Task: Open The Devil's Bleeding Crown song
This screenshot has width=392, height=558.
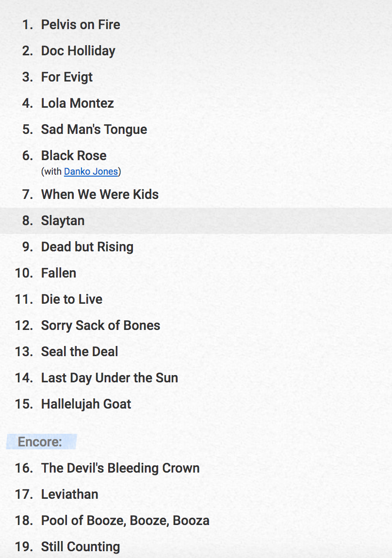Action: tap(120, 468)
